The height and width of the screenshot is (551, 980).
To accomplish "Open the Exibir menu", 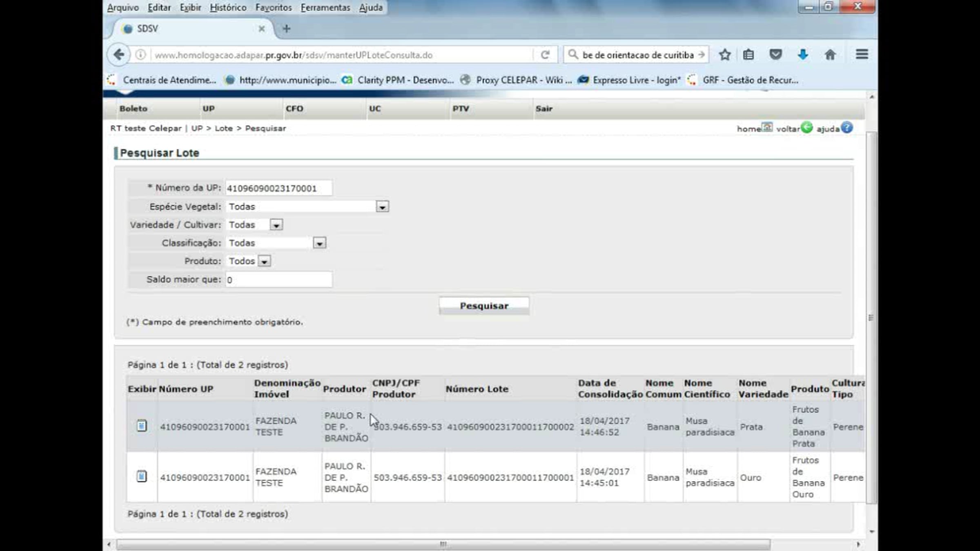I will [190, 7].
